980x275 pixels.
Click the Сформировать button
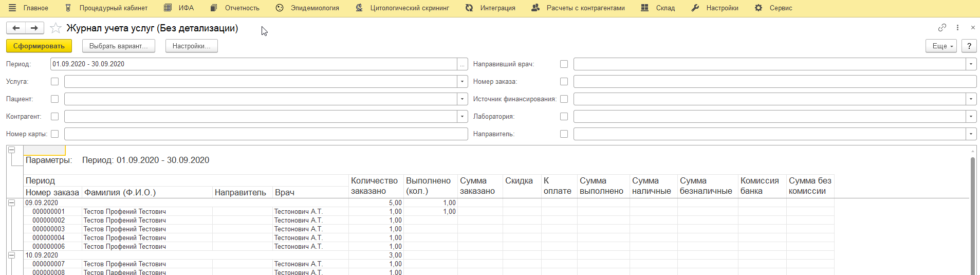(39, 46)
